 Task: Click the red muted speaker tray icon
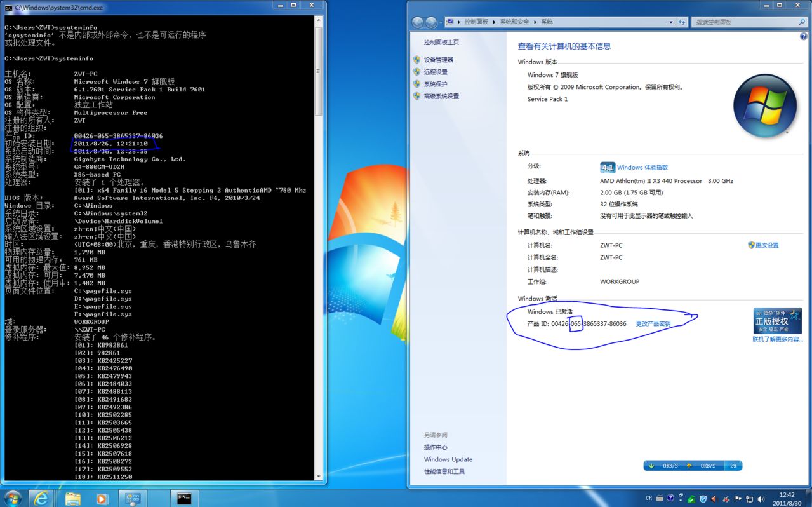(x=714, y=499)
